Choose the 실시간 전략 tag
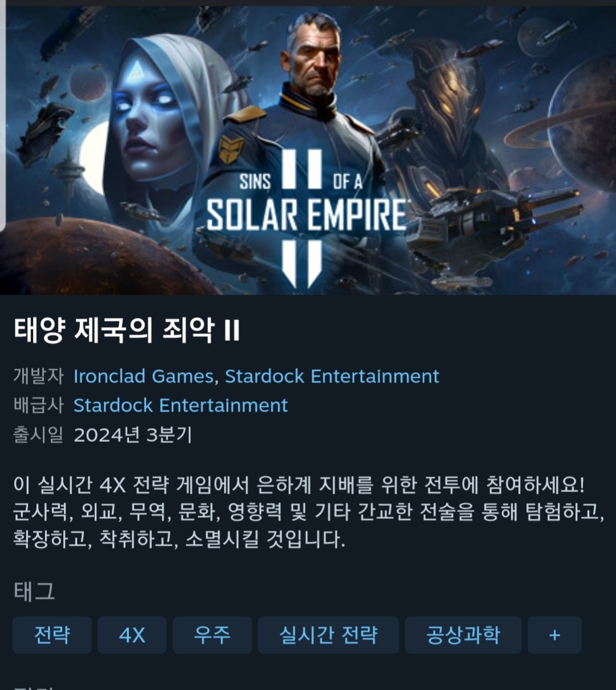This screenshot has height=690, width=616. 328,635
